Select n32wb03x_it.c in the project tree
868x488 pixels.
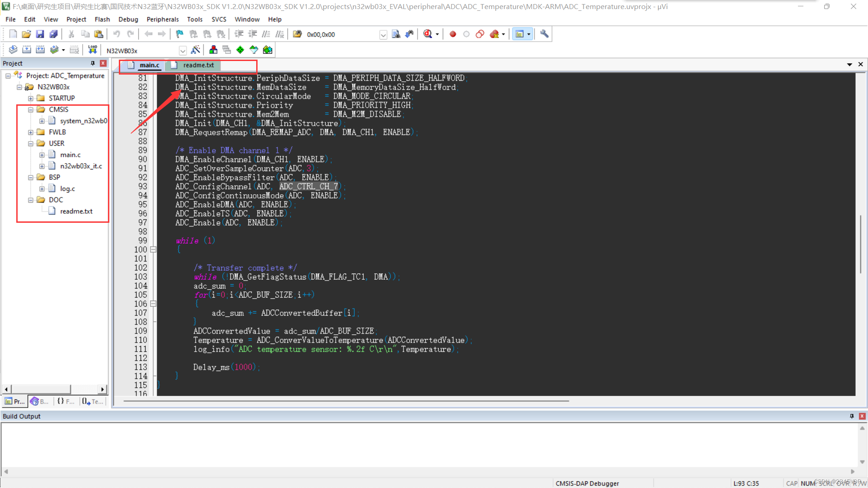[x=81, y=166]
